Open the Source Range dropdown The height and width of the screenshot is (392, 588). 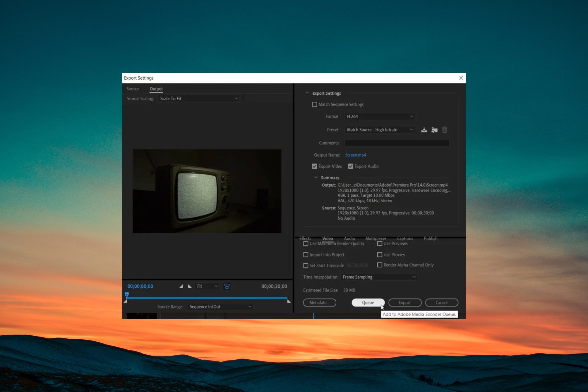pos(220,307)
